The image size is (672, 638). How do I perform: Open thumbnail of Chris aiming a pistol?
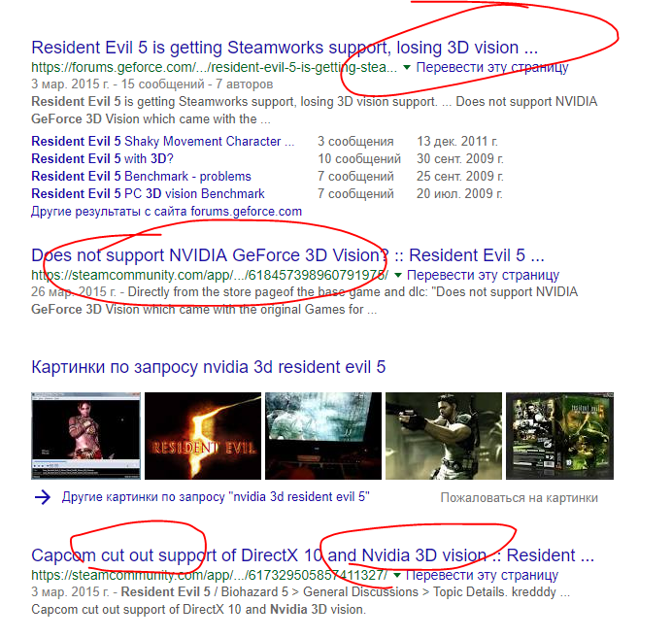pos(444,436)
